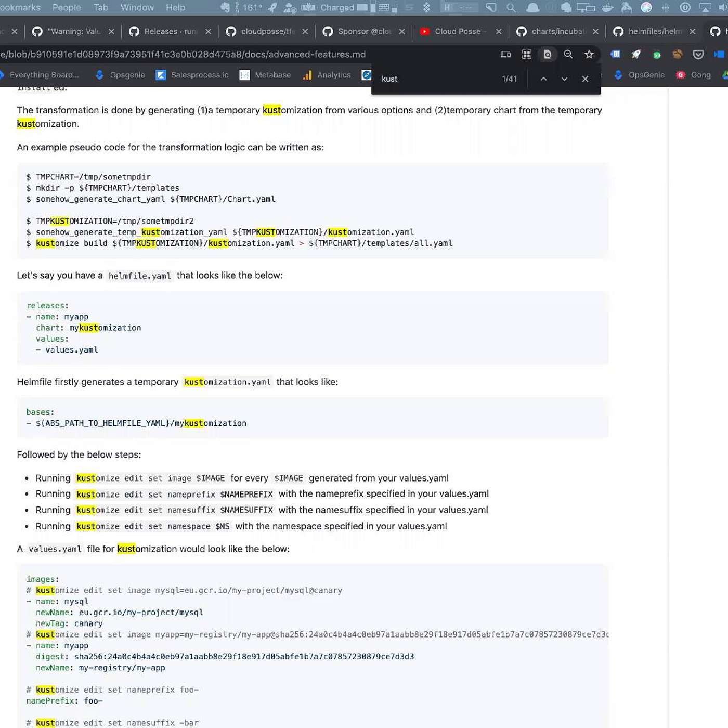728x728 pixels.
Task: Click the inline 'helmfile.yaml' code text
Action: 139,276
